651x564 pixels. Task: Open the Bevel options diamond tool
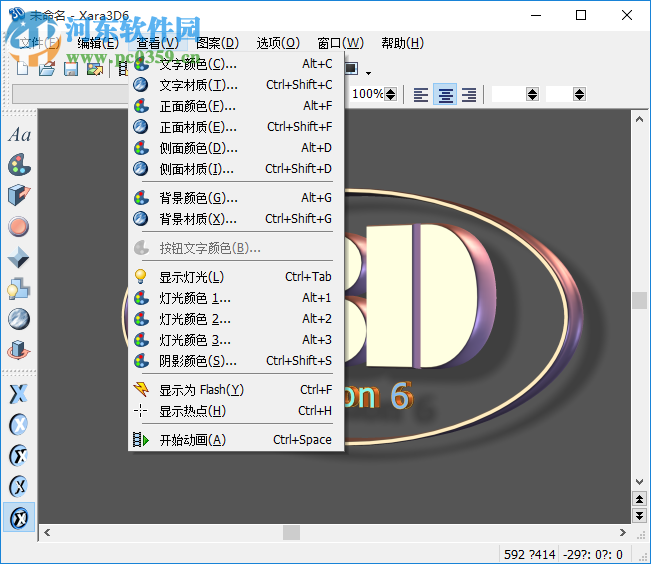pyautogui.click(x=19, y=257)
